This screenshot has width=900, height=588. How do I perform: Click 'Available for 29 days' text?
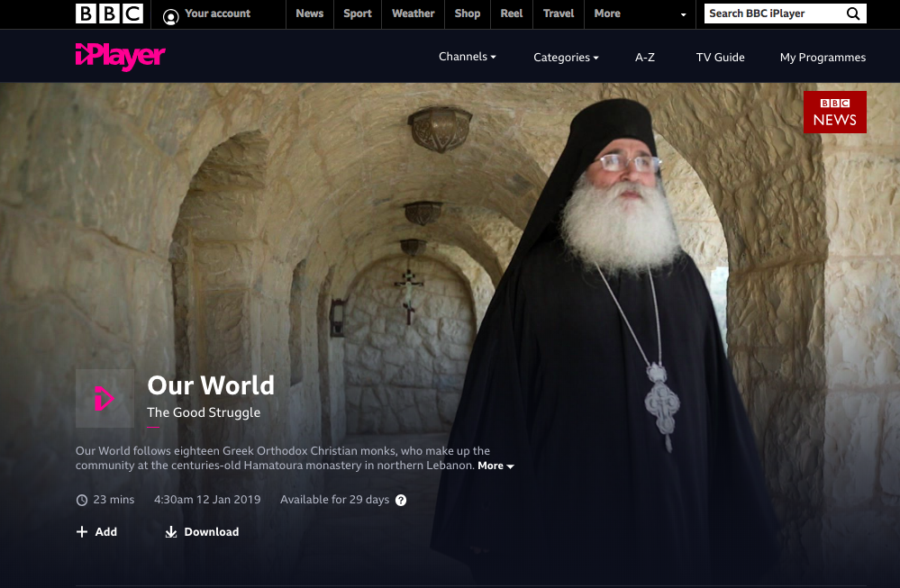tap(334, 500)
